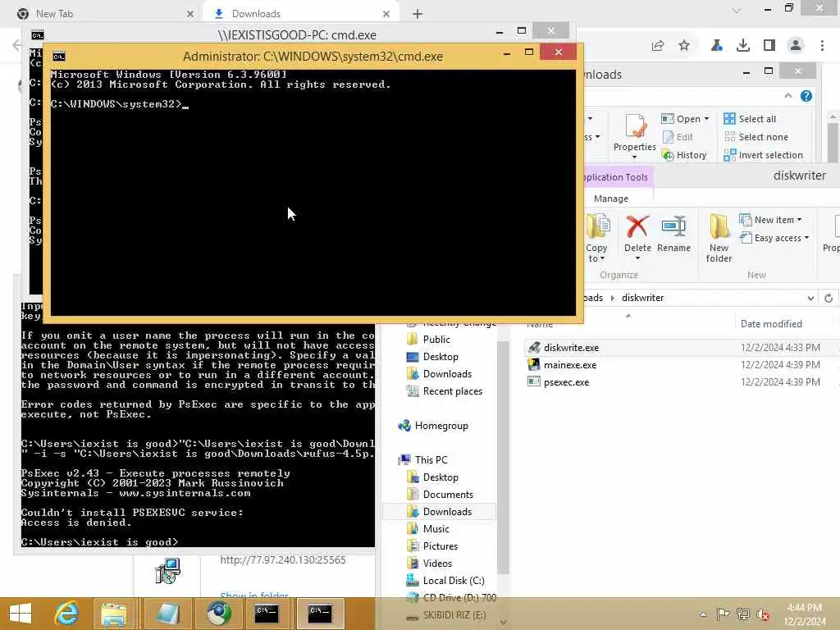The height and width of the screenshot is (630, 840).
Task: Collapse the Explorer ribbon chevron
Action: point(788,96)
